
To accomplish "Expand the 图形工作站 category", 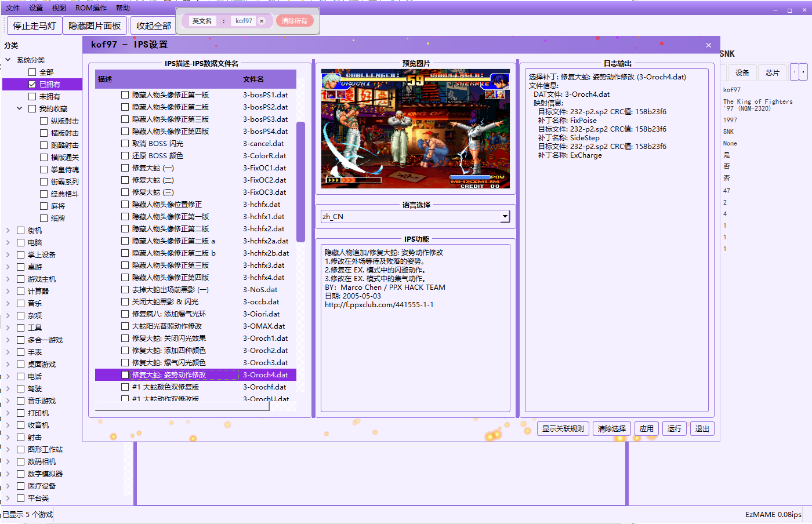I will pyautogui.click(x=8, y=449).
